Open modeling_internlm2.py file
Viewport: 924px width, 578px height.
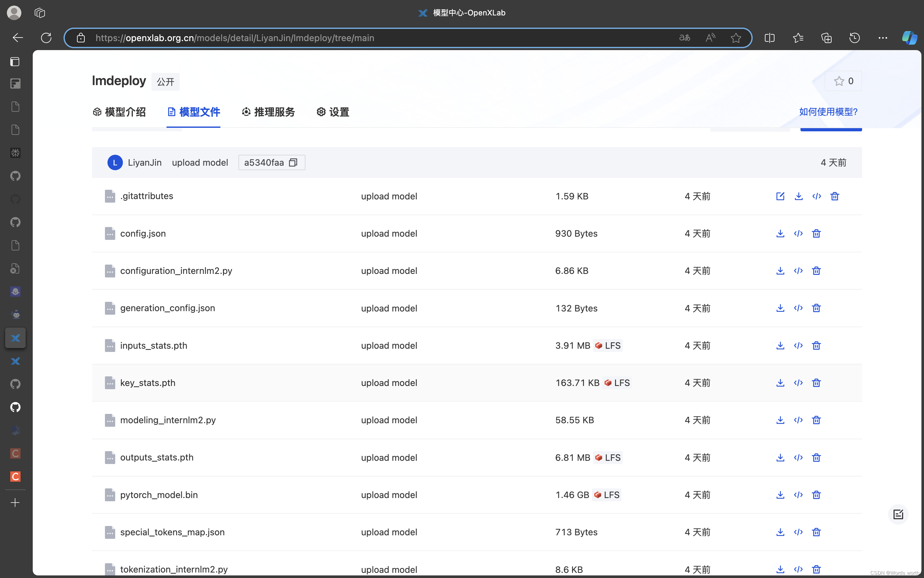(168, 420)
